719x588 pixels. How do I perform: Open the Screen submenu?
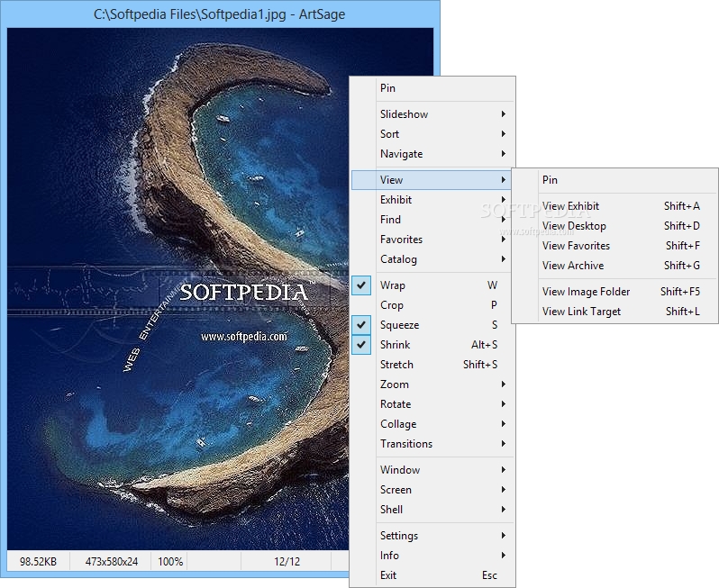[x=432, y=490]
